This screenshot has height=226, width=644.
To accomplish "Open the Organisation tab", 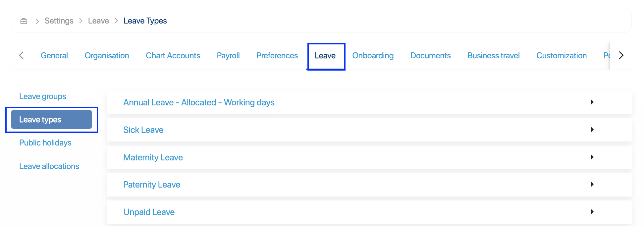I will tap(107, 56).
